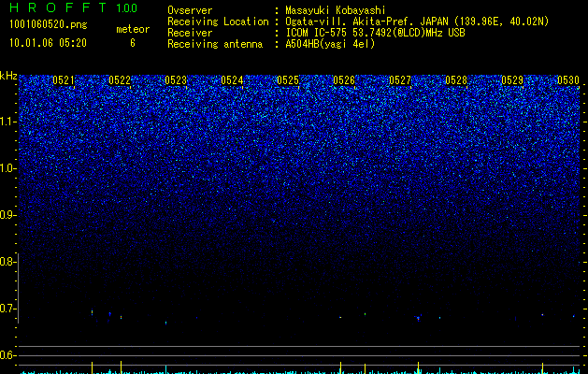Click the Receiver label
Image resolution: width=588 pixels, height=374 pixels.
(x=190, y=33)
